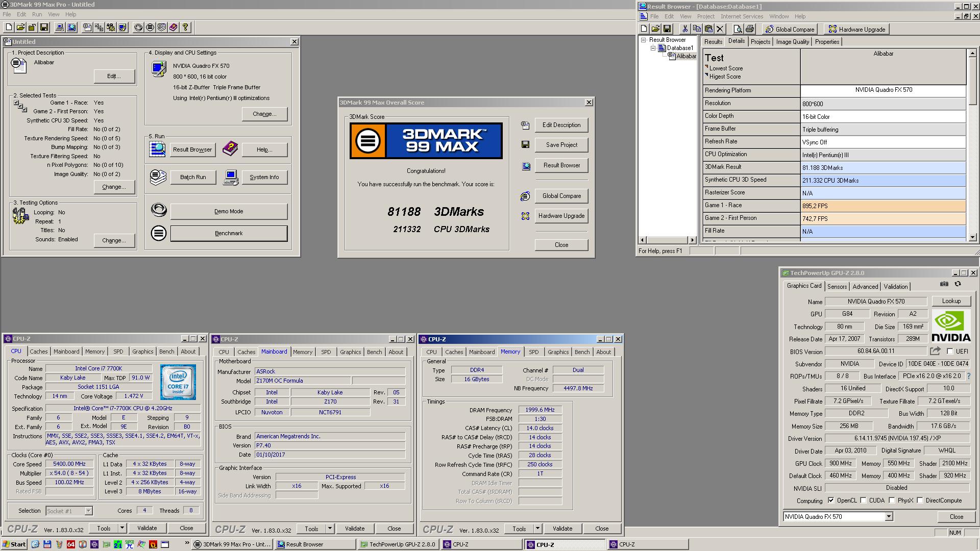This screenshot has width=980, height=551.
Task: Click Bus Interface question mark in GPU-Z
Action: [x=968, y=376]
